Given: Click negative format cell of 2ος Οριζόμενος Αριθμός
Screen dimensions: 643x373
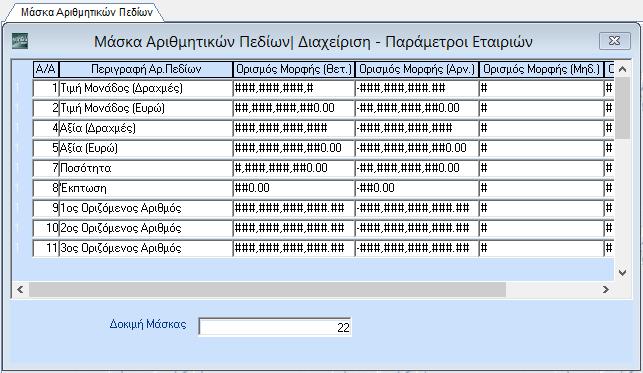Looking at the screenshot, I should [x=417, y=228].
